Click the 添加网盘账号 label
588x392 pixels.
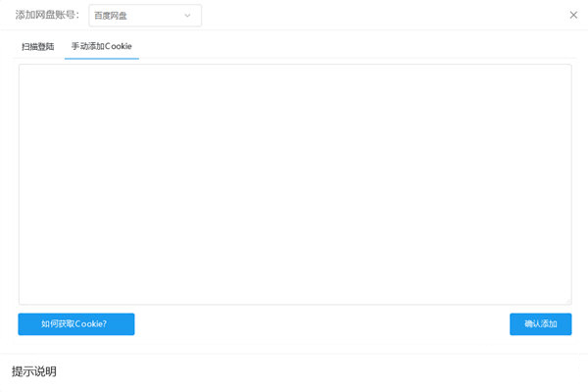tap(47, 15)
